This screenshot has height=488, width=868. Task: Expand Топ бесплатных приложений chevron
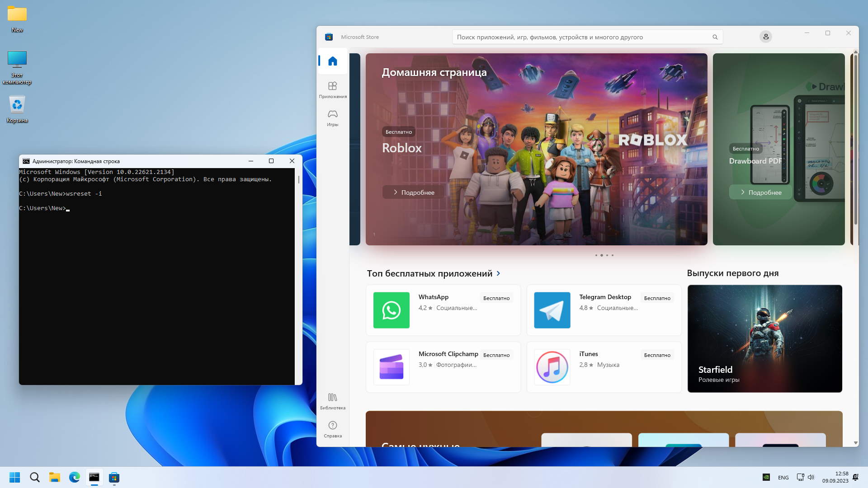click(x=499, y=273)
